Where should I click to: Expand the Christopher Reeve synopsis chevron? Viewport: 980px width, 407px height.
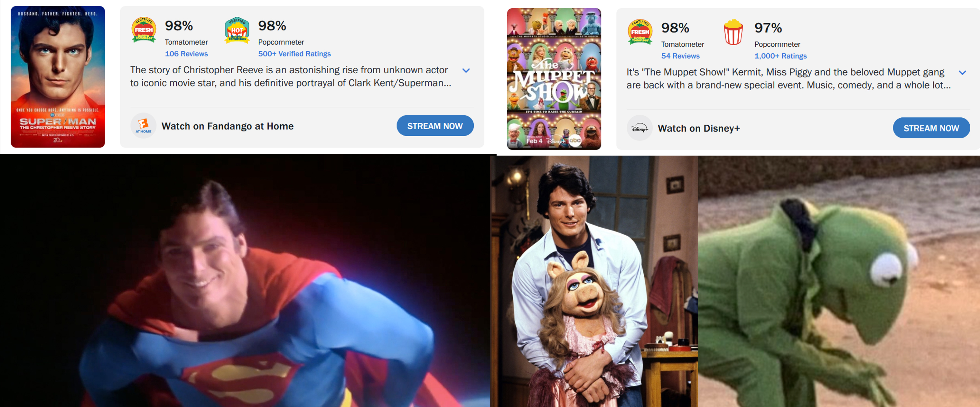pyautogui.click(x=466, y=70)
